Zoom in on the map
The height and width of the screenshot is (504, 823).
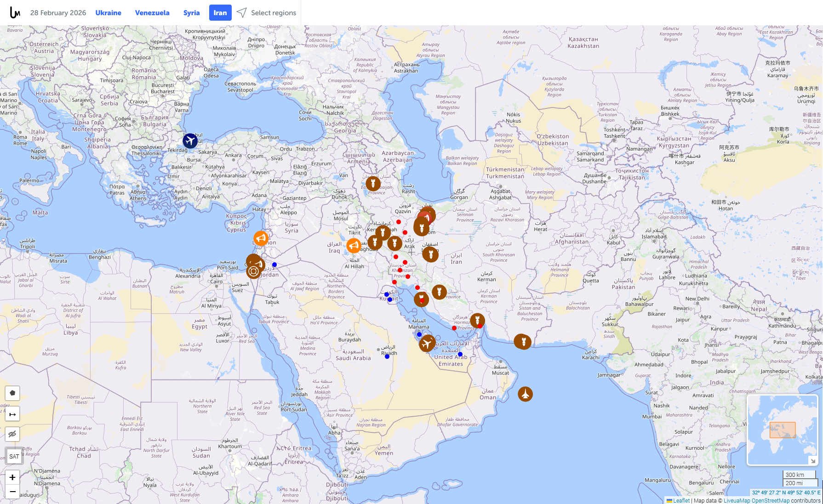pos(12,477)
